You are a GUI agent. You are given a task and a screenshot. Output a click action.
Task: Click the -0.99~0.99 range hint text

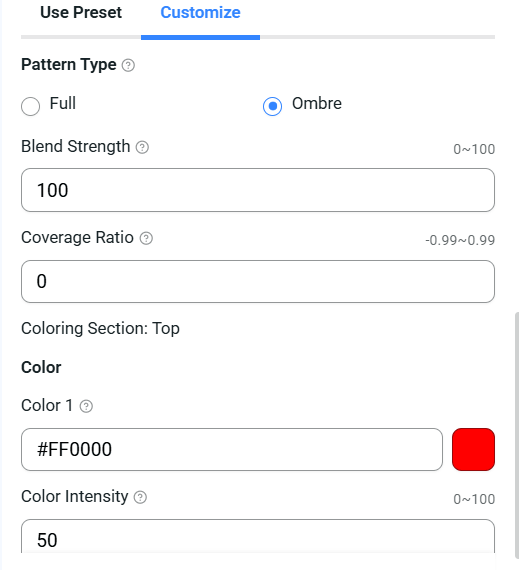[x=460, y=240]
